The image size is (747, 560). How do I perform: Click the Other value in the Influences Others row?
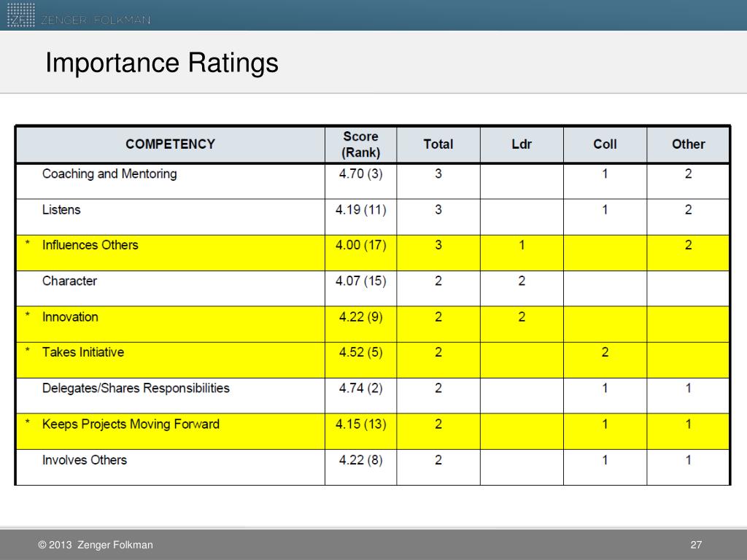[689, 245]
